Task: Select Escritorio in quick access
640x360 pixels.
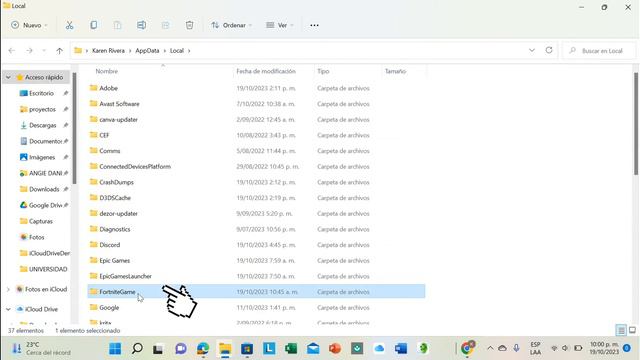Action: (x=41, y=93)
